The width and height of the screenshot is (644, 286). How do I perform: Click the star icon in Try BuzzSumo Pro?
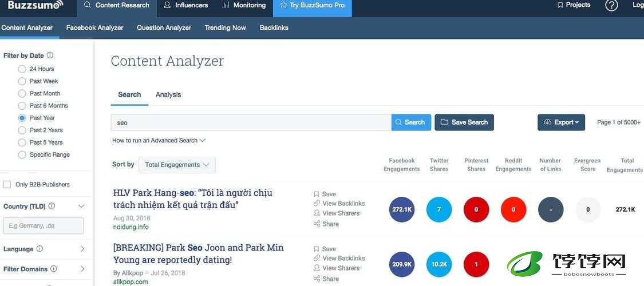(283, 5)
